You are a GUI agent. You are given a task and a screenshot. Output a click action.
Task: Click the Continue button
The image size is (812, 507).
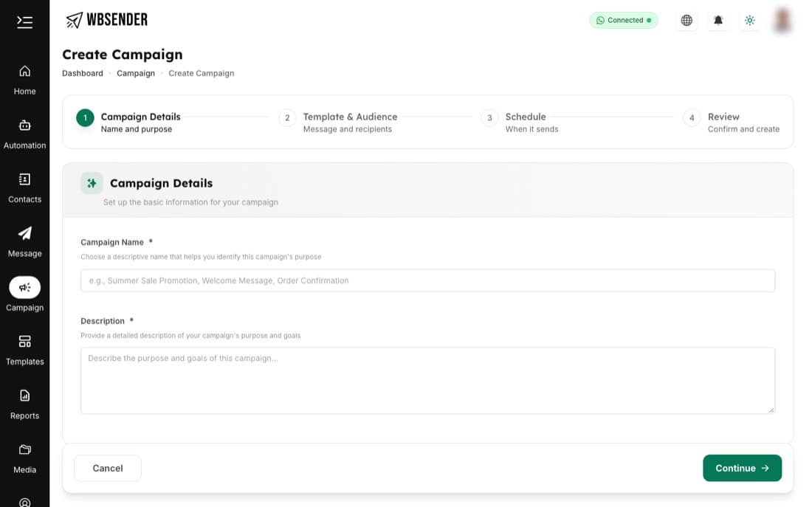tap(742, 468)
